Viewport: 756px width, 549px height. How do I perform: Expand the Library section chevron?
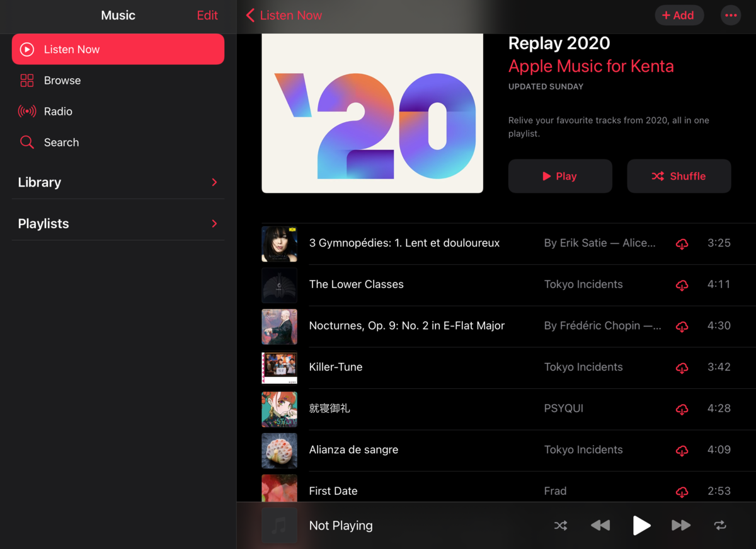pos(214,182)
